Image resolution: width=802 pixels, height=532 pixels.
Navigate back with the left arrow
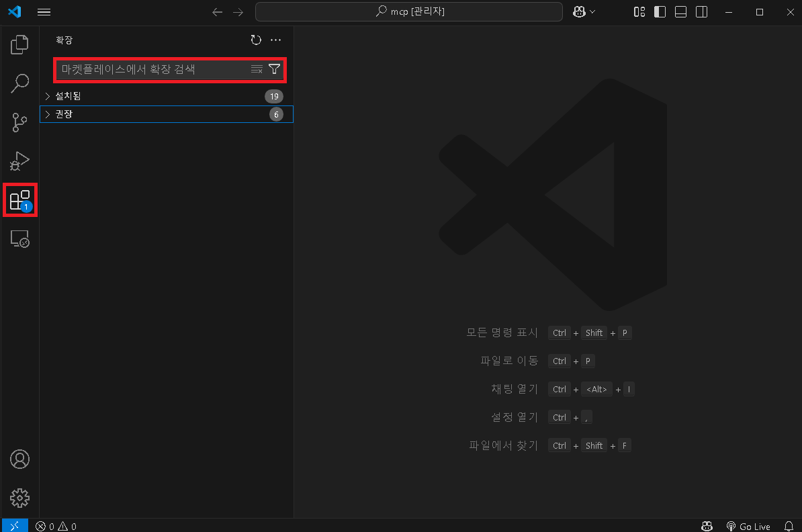(x=218, y=12)
